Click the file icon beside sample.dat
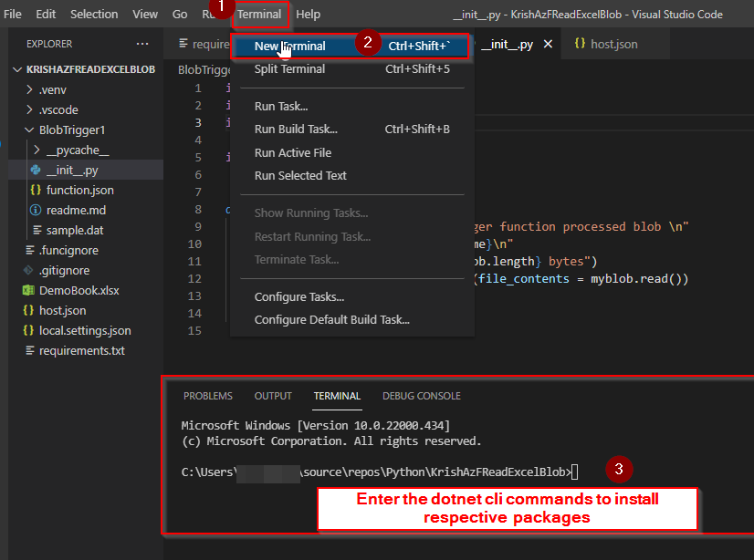This screenshot has height=560, width=754. 37,231
